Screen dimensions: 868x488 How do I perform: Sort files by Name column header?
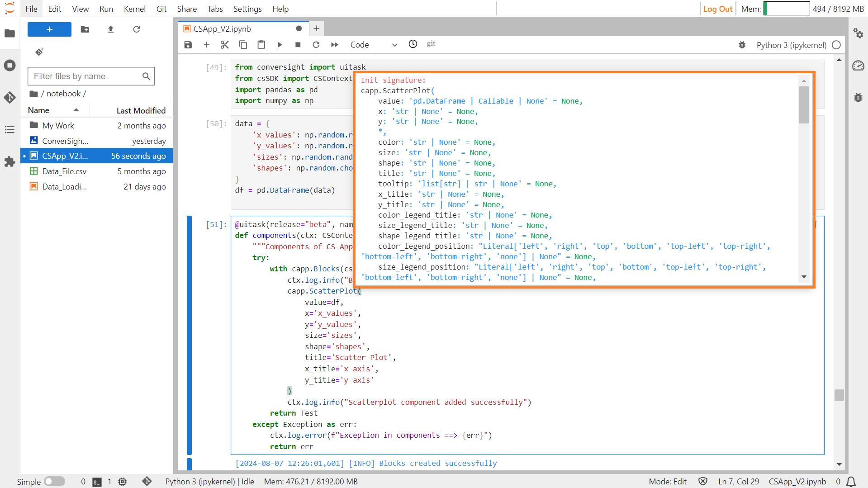pos(54,110)
